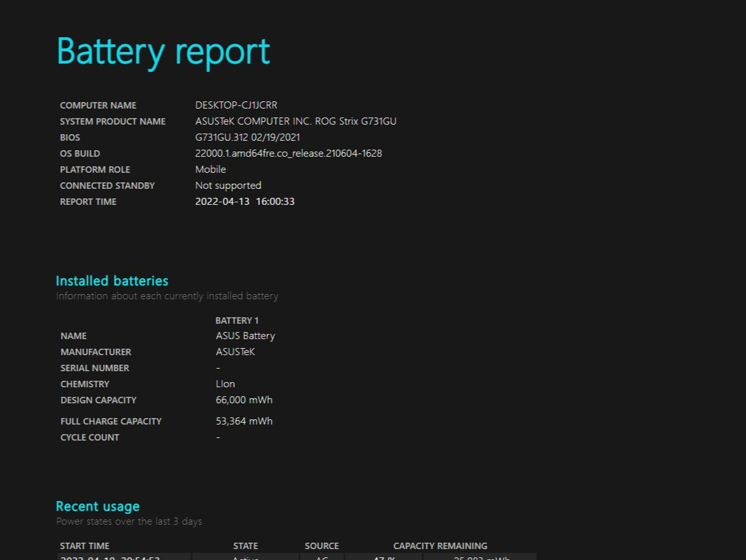Click the NAME row label
Image resolution: width=746 pixels, height=560 pixels.
73,336
